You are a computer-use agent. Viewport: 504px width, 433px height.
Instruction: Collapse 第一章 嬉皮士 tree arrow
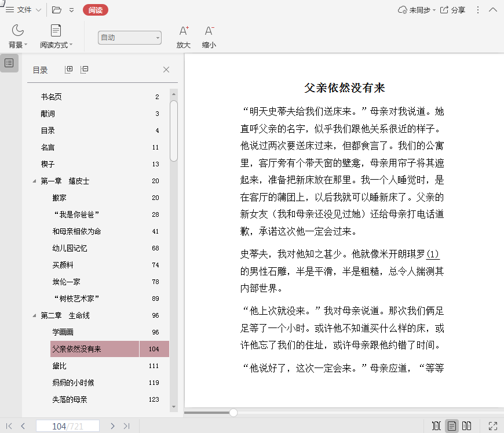click(34, 181)
